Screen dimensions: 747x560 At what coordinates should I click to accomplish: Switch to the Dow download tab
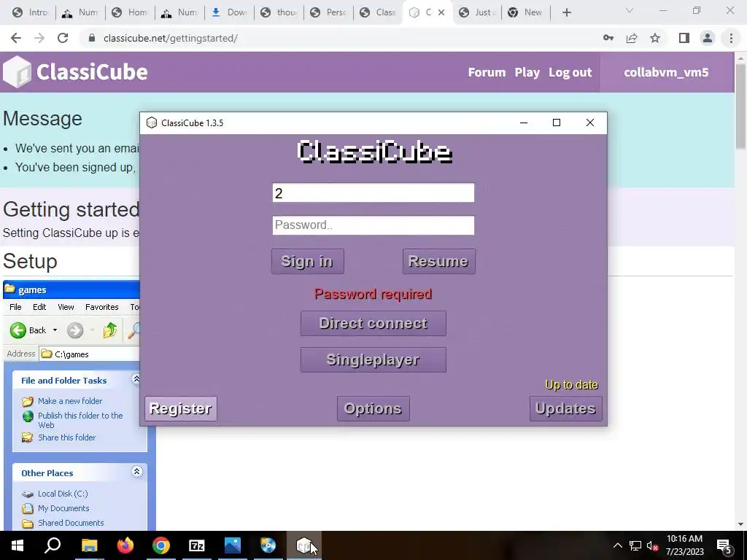pyautogui.click(x=229, y=12)
